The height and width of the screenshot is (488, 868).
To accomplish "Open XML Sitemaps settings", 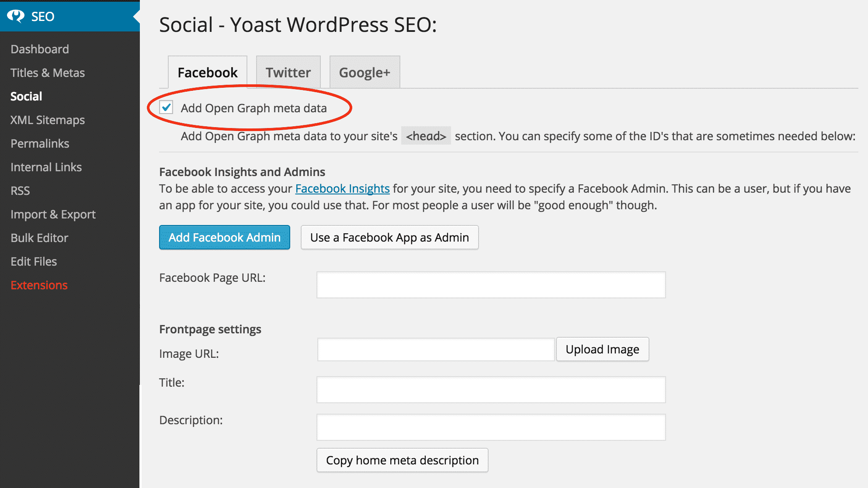I will click(x=48, y=120).
